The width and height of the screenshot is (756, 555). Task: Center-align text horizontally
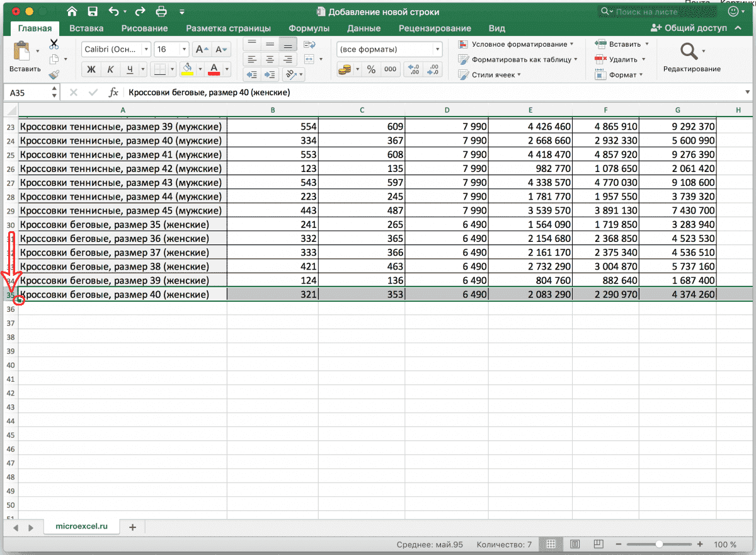(x=270, y=59)
